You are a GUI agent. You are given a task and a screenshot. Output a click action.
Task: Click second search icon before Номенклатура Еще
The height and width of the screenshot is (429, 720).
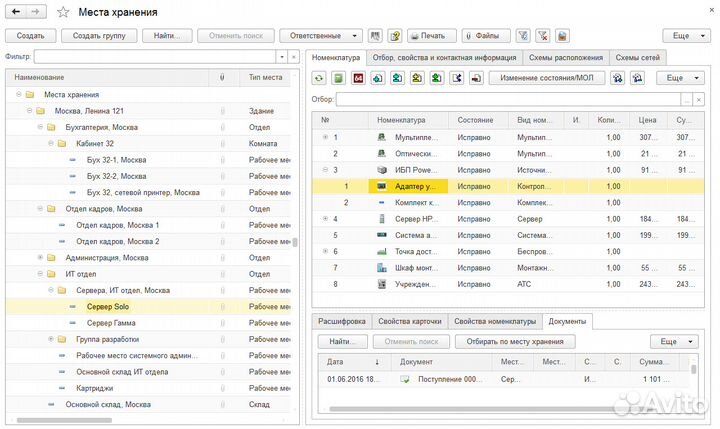(x=637, y=78)
